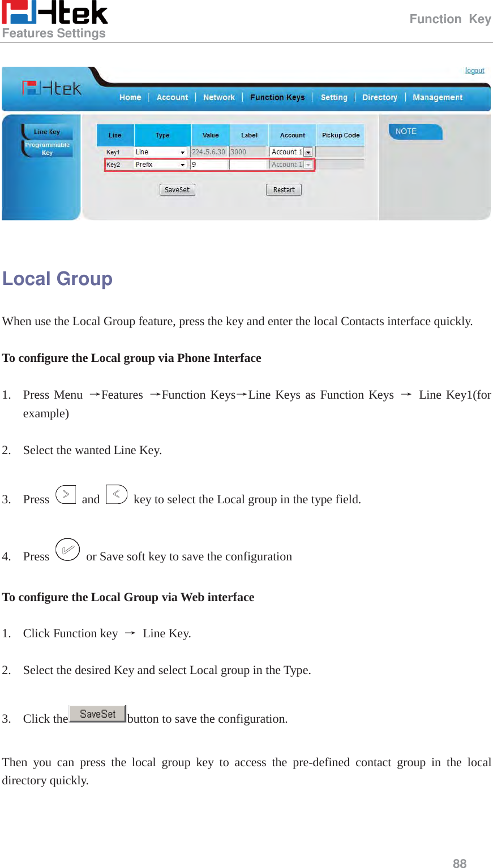Click the Htek logo at page top
The image size is (493, 868).
tap(55, 14)
